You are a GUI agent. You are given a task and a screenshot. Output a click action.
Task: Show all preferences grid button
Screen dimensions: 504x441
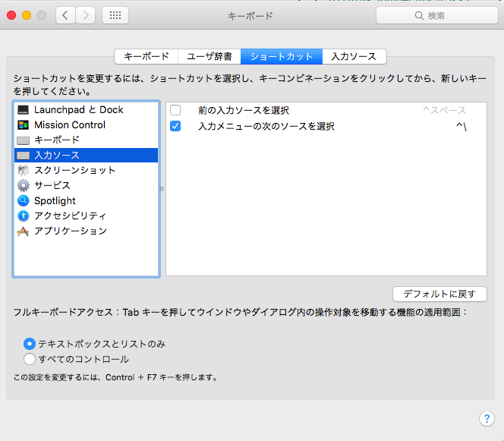(115, 15)
